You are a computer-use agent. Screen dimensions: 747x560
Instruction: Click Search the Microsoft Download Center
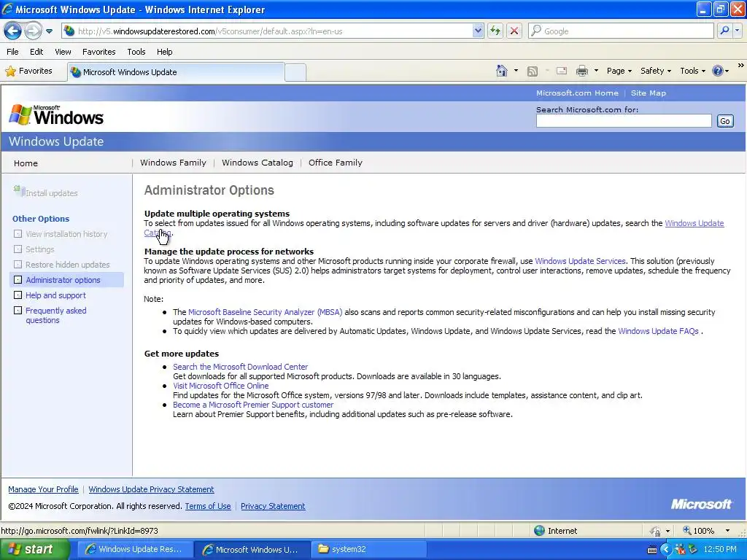240,367
